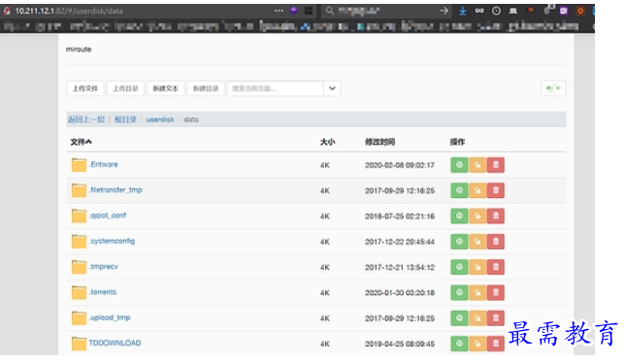Click the 新建文本 new text button

tap(165, 88)
